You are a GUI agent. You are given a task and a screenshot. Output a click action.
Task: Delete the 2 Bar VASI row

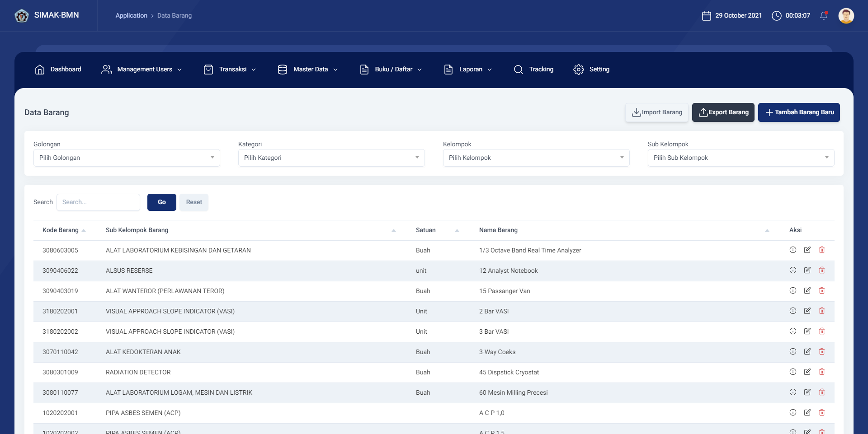[x=821, y=311]
